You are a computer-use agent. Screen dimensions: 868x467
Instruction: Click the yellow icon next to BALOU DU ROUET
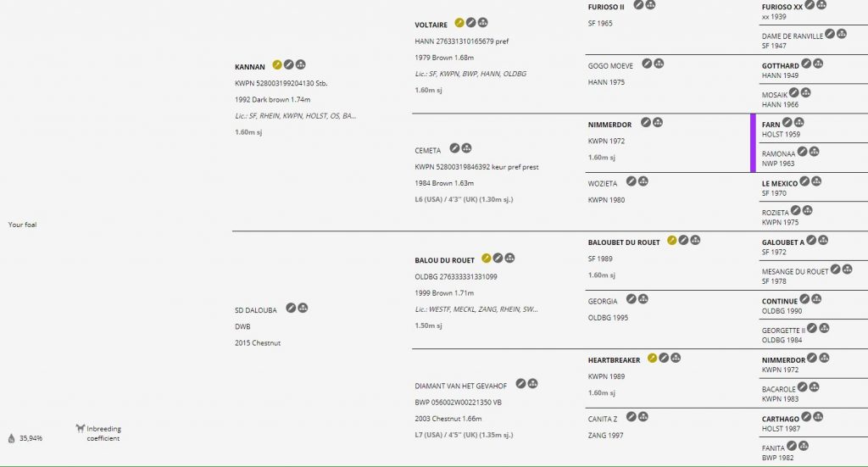click(x=486, y=258)
